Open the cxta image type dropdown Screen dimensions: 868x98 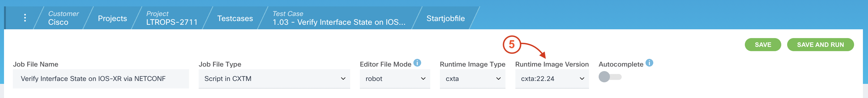(472, 79)
